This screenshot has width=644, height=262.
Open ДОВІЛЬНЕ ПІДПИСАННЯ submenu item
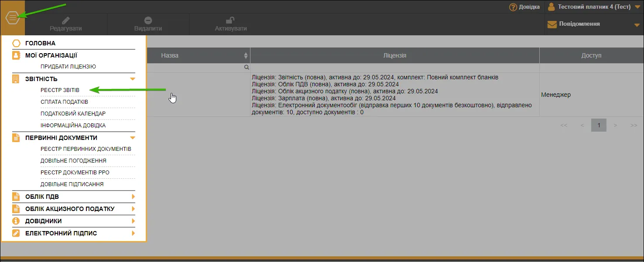(x=72, y=184)
